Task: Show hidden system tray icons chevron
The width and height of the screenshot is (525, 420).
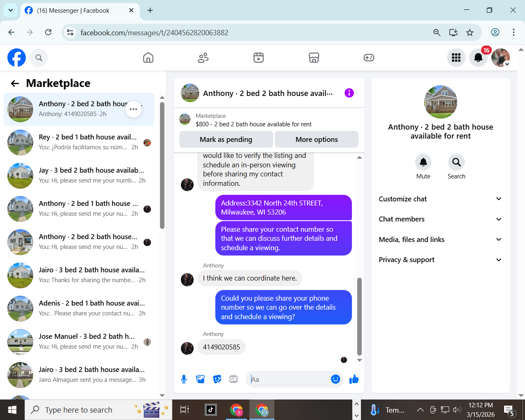Action: pos(420,410)
